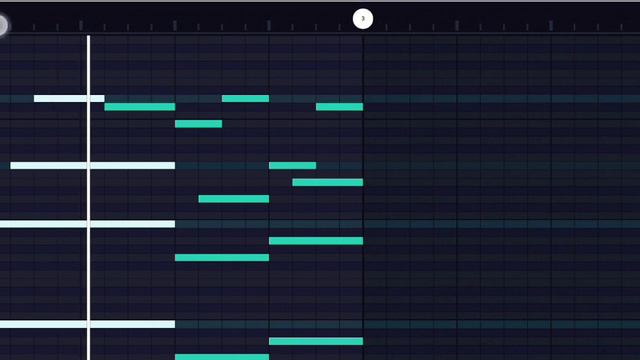Select the green note two rows below the second white note
Viewport: 640px width, 360px height.
(x=233, y=199)
